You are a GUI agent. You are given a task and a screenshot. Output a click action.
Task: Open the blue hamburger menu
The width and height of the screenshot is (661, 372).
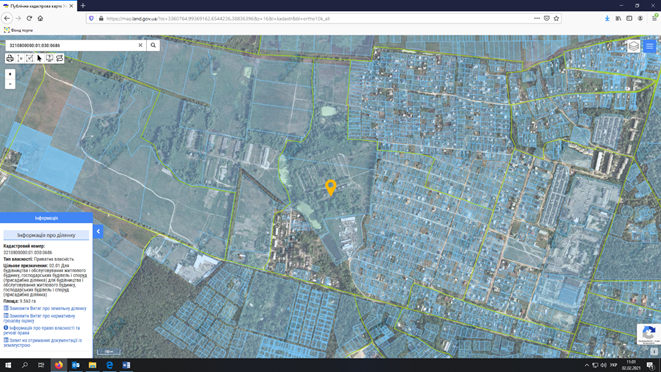(x=649, y=46)
